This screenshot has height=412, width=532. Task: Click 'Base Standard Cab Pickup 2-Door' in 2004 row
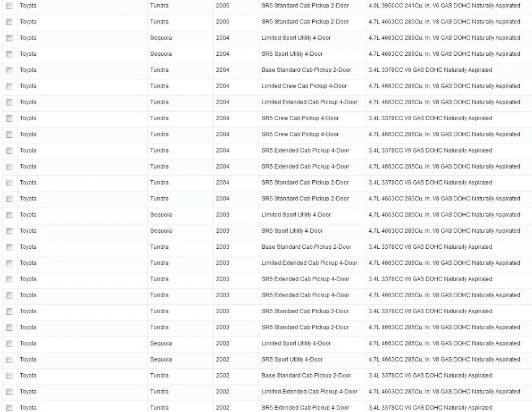[x=306, y=70]
